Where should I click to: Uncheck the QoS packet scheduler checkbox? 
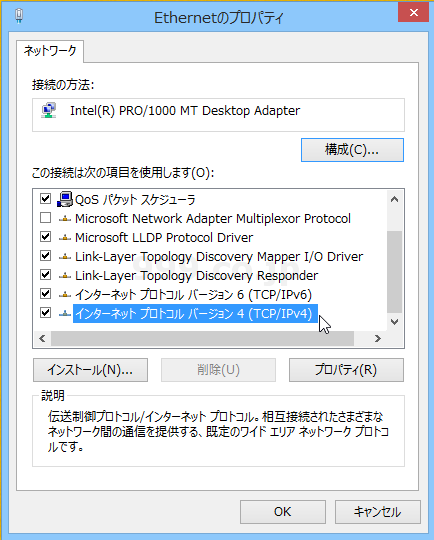pos(45,199)
